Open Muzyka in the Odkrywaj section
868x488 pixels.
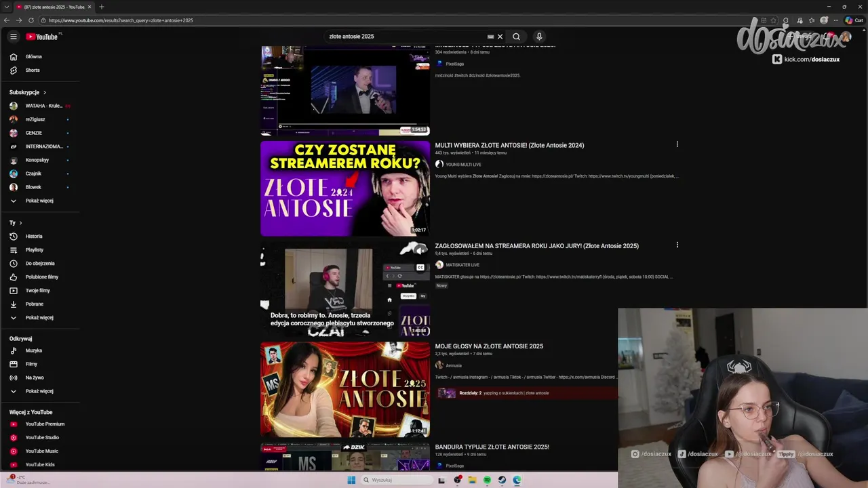[x=40, y=350]
